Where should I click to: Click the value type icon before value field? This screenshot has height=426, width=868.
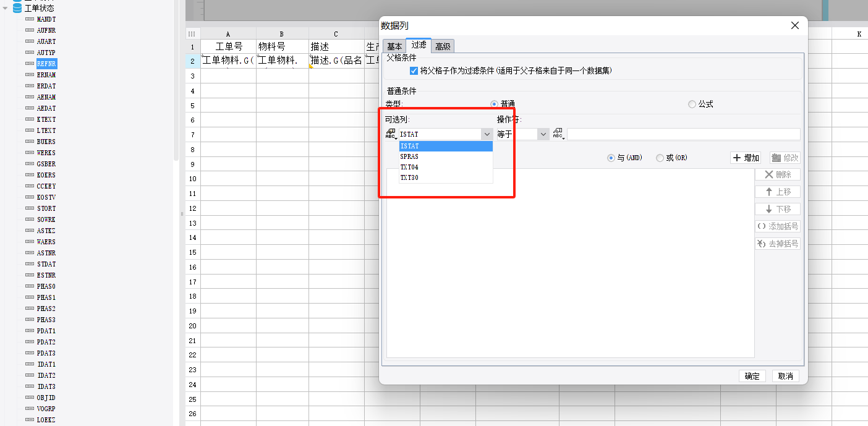[x=558, y=134]
